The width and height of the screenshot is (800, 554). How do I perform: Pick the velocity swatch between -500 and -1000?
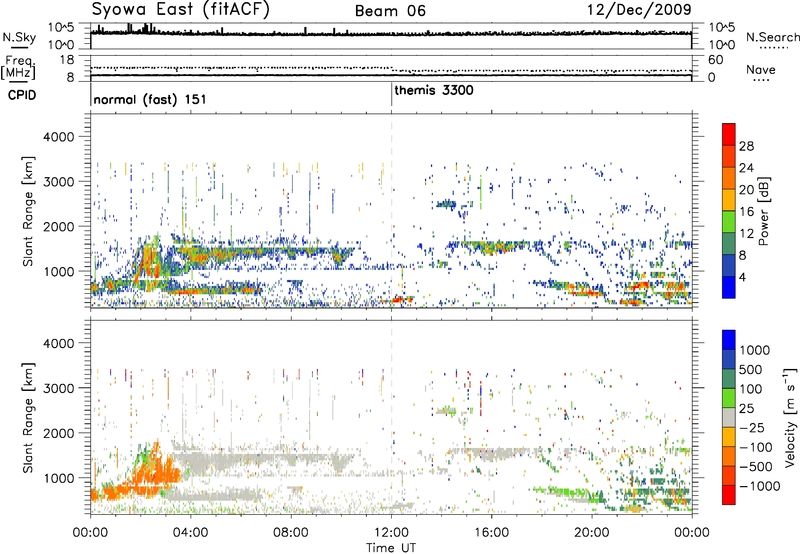pos(729,475)
